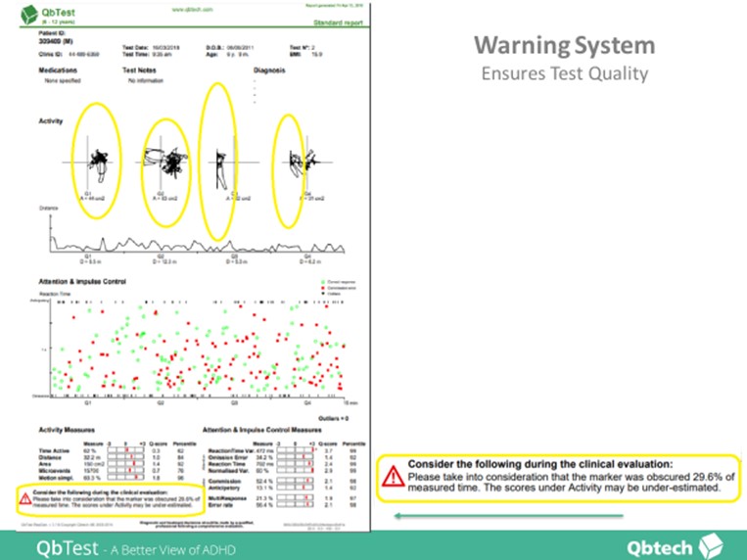
Task: Click the Q2 activity motion trace plot
Action: 161,164
